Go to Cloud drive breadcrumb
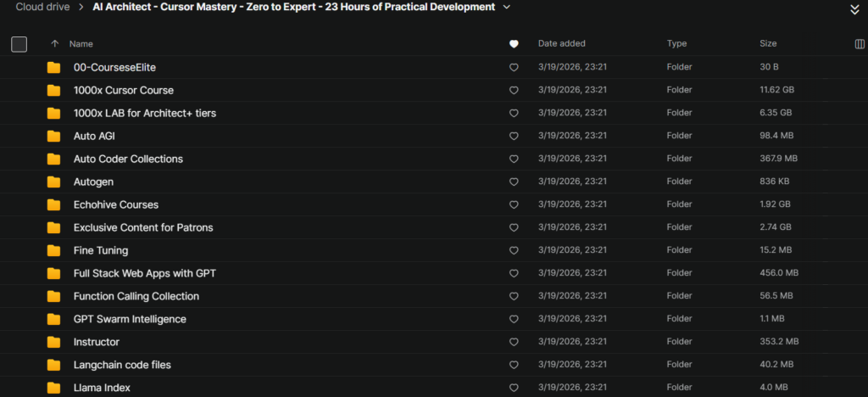 click(42, 7)
